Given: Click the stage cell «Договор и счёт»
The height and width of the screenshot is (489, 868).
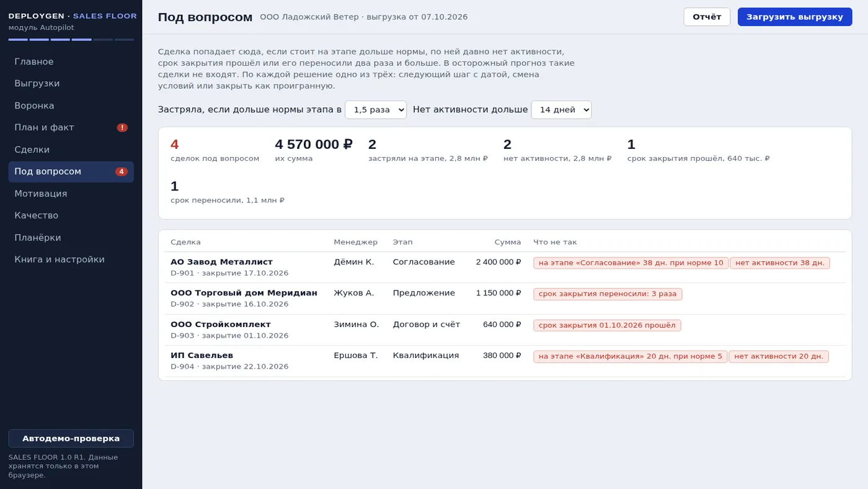Looking at the screenshot, I should point(427,325).
